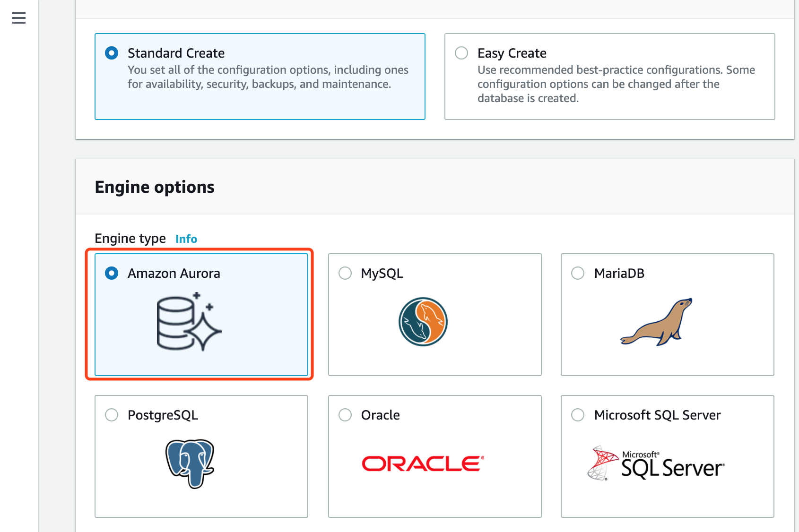The image size is (799, 532).
Task: Choose the MySQL engine radio button
Action: click(345, 273)
